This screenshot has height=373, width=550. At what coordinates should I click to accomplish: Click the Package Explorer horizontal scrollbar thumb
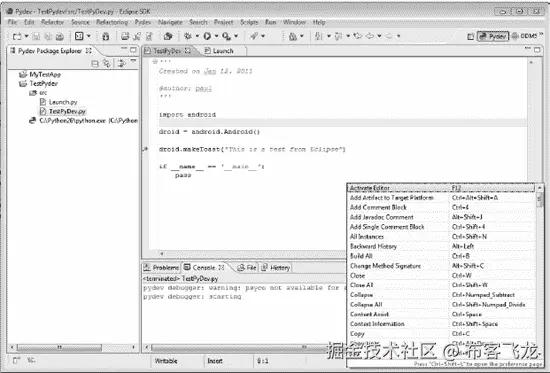(59, 347)
